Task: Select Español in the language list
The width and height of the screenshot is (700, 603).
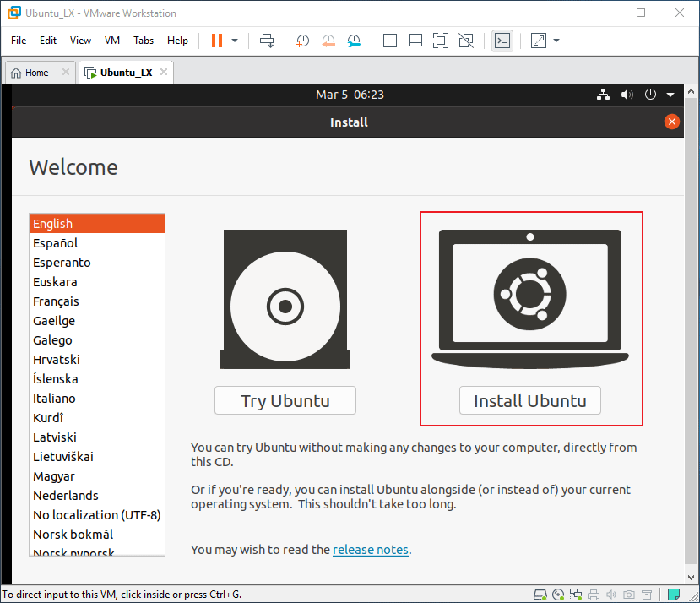Action: (x=97, y=243)
